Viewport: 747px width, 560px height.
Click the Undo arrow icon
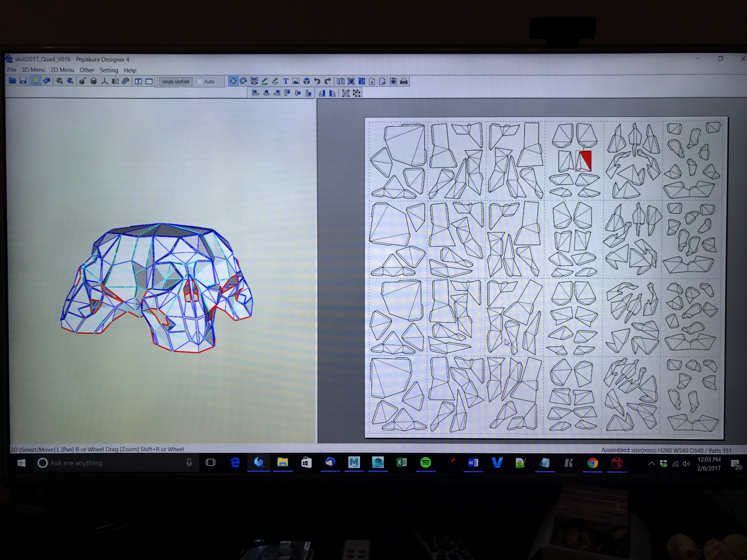click(x=317, y=81)
